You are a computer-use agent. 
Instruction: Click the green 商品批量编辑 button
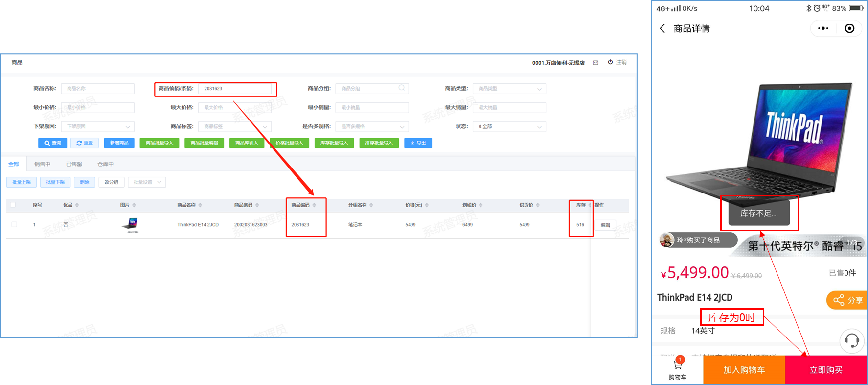tap(205, 143)
